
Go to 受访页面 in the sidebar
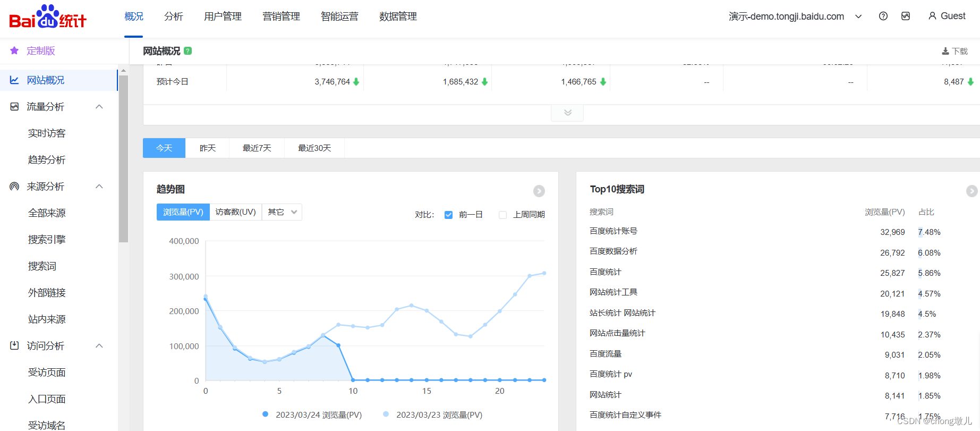pos(47,372)
